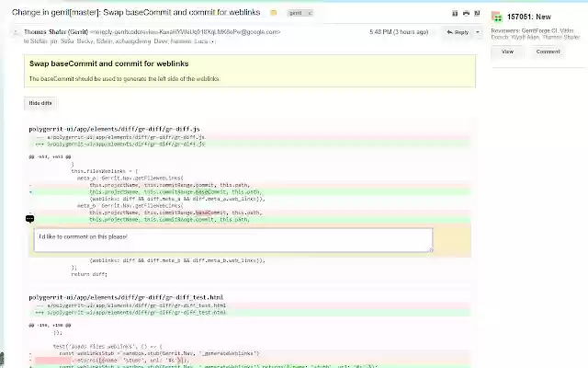Print the conversation via printer icon
588x368 pixels.
tap(466, 14)
